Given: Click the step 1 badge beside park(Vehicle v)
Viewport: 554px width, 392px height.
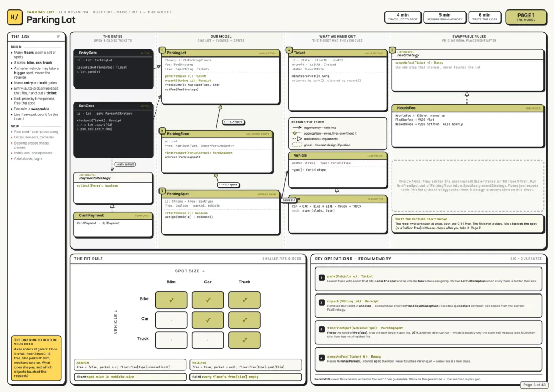Looking at the screenshot, I should 321,277.
